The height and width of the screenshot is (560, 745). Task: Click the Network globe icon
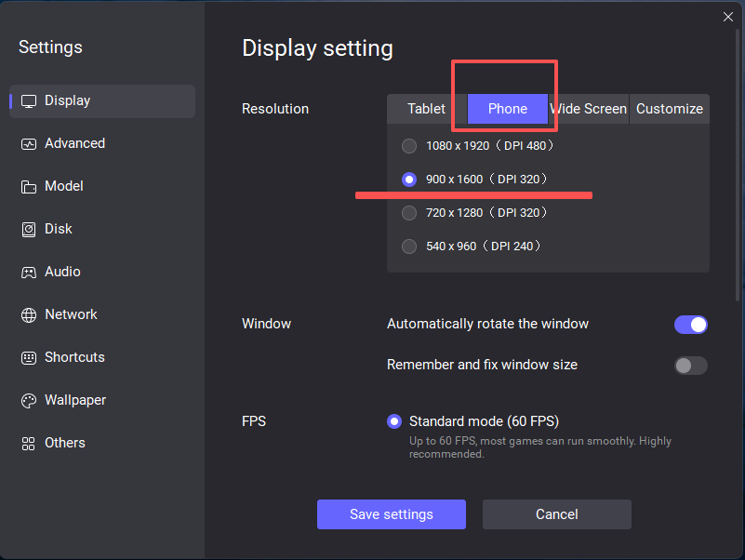(x=29, y=315)
